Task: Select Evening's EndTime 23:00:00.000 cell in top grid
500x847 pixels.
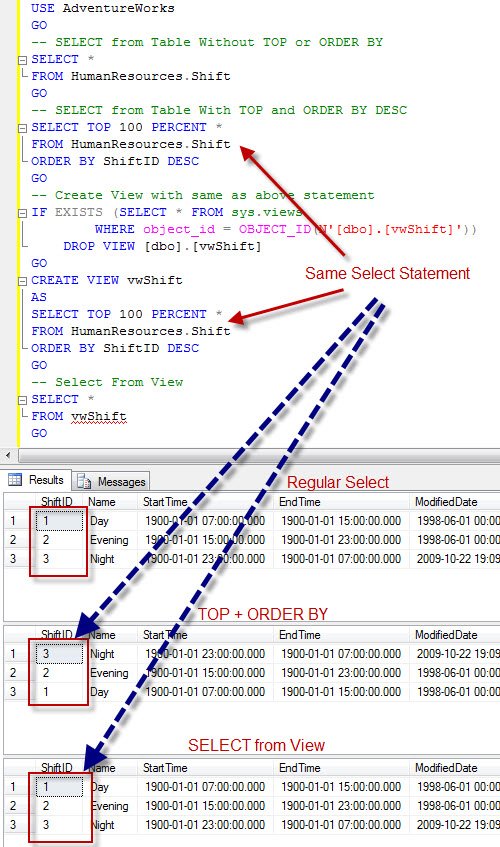Action: click(x=341, y=540)
